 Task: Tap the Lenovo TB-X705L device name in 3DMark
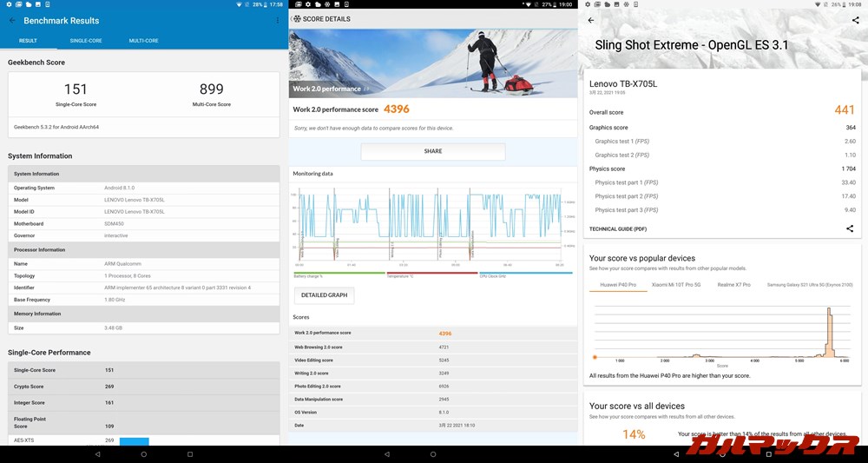click(x=623, y=84)
